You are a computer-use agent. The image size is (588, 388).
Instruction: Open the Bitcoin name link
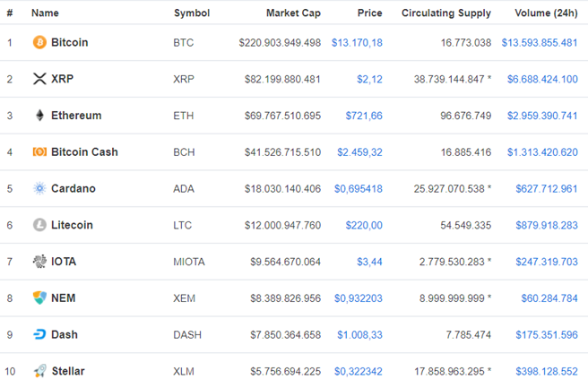(x=69, y=42)
